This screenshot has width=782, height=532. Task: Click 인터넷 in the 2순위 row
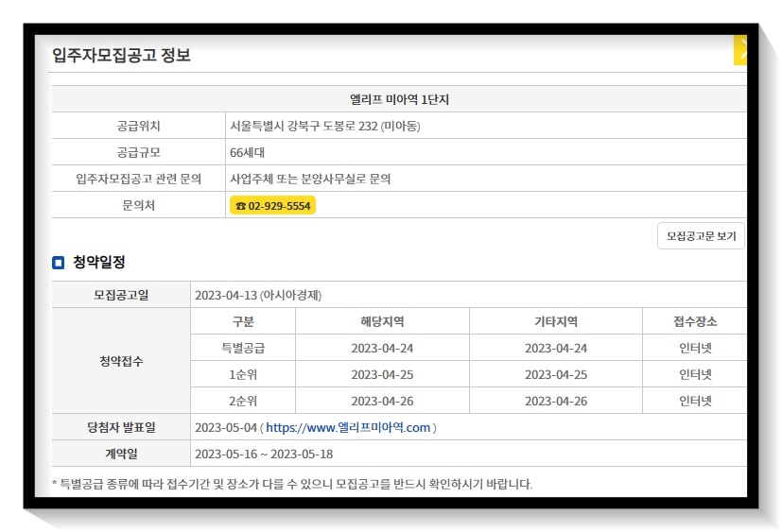[x=695, y=401]
